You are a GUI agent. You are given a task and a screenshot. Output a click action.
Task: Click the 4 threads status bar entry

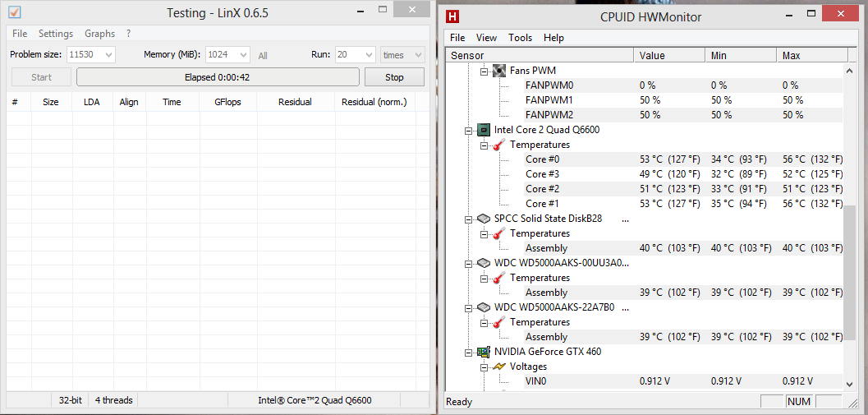113,400
